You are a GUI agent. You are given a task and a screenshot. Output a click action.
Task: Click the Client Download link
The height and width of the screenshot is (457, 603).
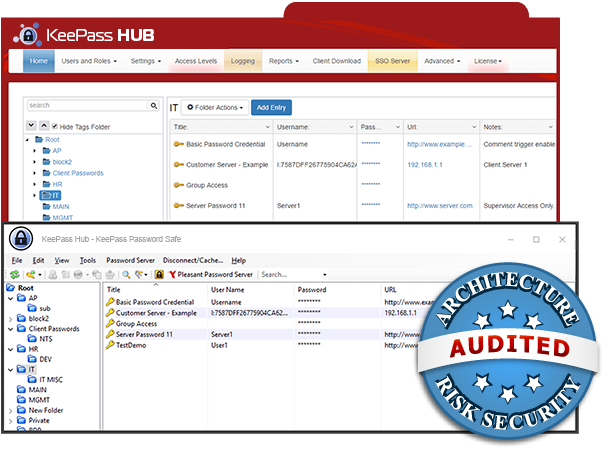[x=336, y=61]
